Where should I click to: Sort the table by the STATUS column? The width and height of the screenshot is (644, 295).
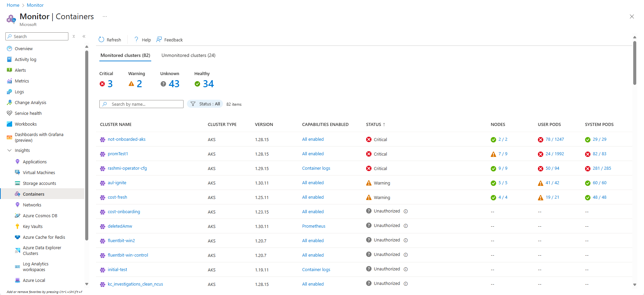coord(376,125)
